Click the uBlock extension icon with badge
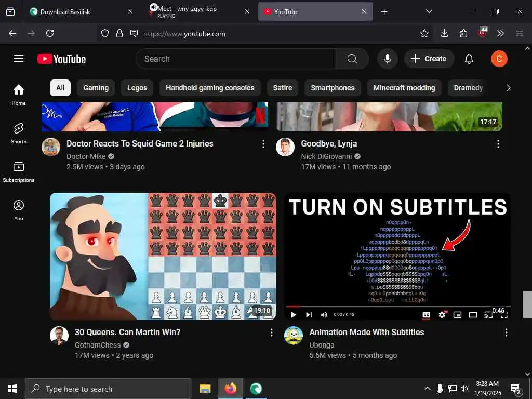 (483, 33)
